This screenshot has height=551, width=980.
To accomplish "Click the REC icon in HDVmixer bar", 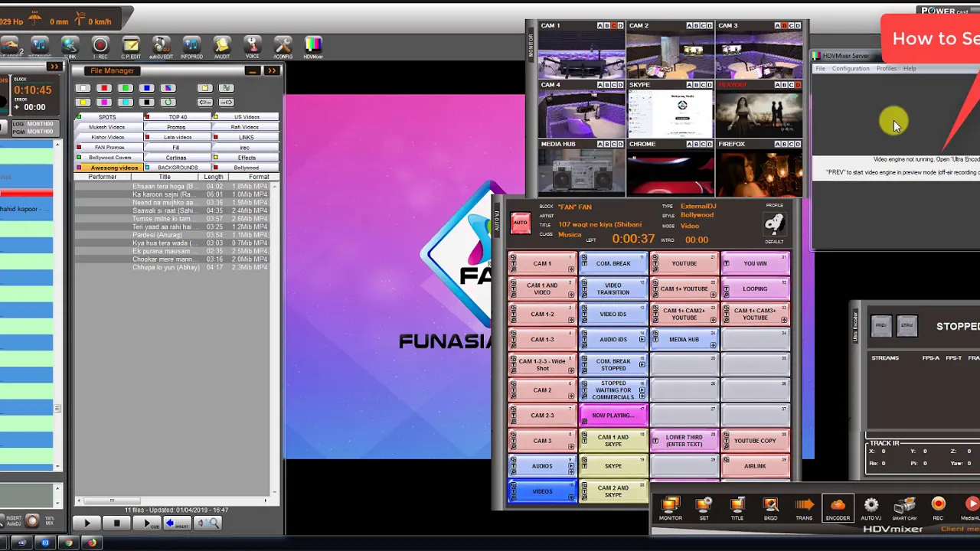I will tap(938, 508).
